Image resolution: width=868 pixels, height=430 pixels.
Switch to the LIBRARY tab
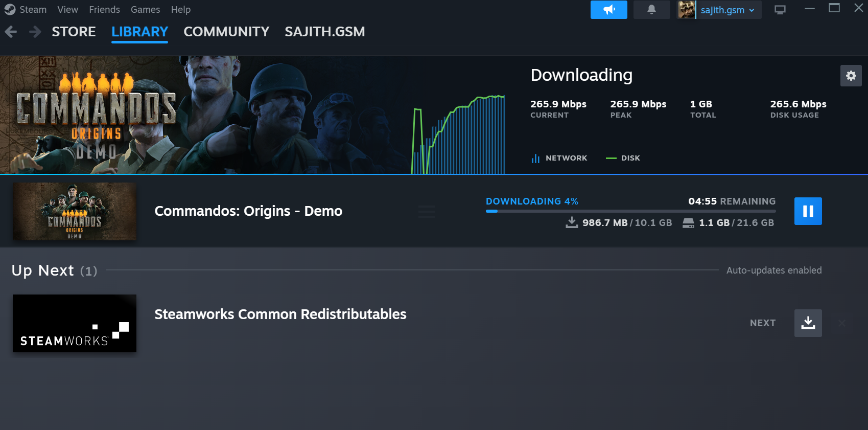point(139,32)
